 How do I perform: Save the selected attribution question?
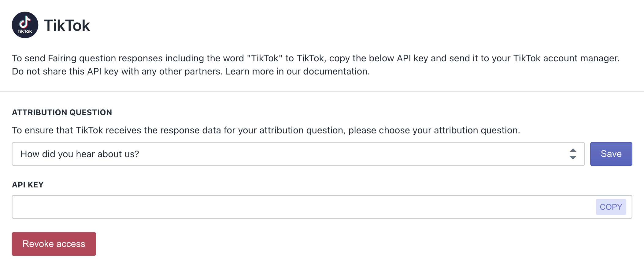click(x=611, y=154)
